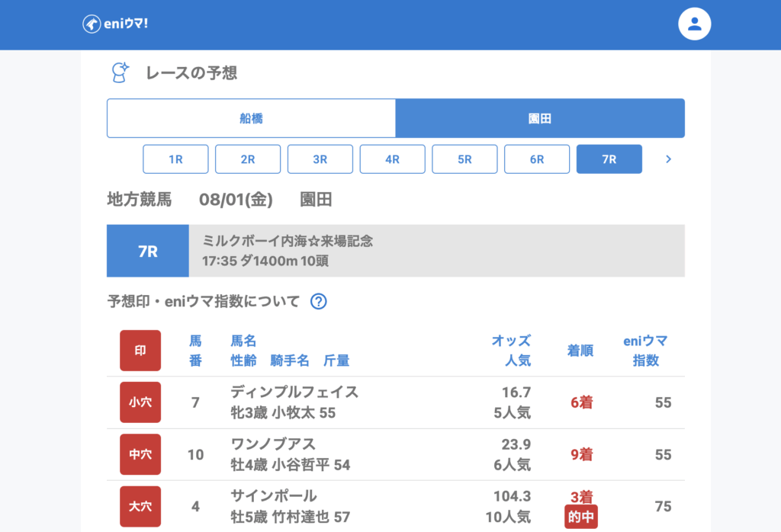Click the 小穴 prediction badge

click(x=140, y=402)
